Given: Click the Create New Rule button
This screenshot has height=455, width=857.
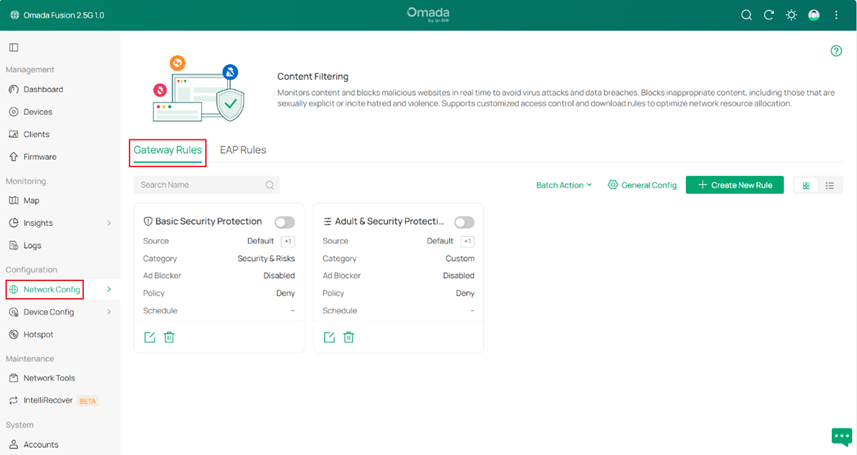Looking at the screenshot, I should pos(734,185).
